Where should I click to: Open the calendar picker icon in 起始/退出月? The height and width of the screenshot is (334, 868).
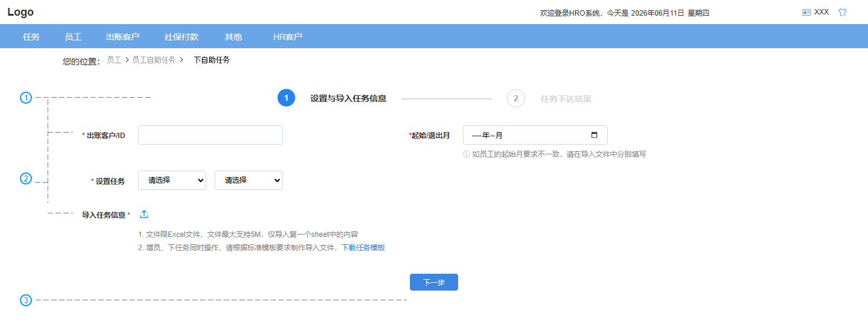point(594,135)
